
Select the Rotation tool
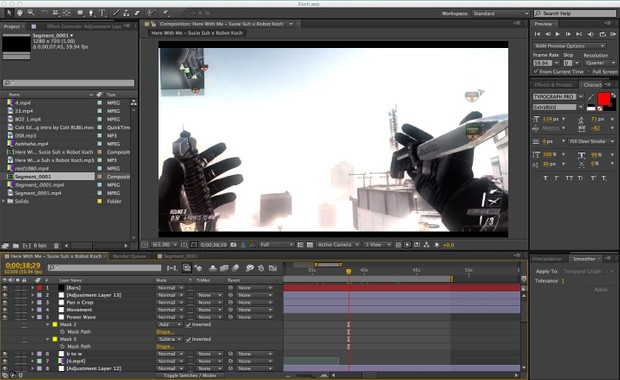coord(45,13)
